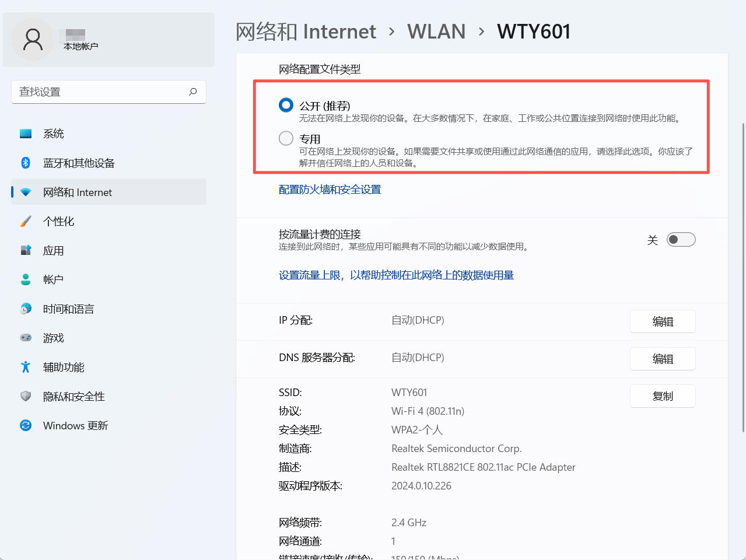Choose the 专用 network profile option
The image size is (746, 560).
pyautogui.click(x=286, y=138)
